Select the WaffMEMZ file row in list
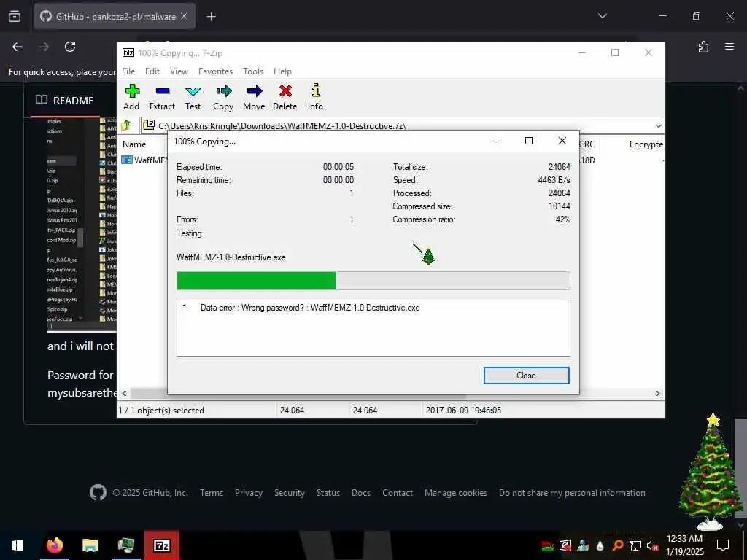The width and height of the screenshot is (747, 560). tap(144, 160)
